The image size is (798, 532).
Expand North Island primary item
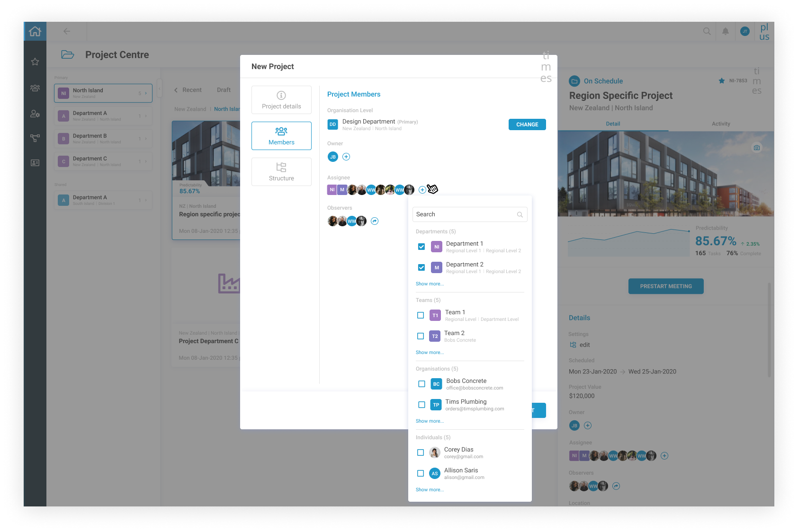(146, 93)
